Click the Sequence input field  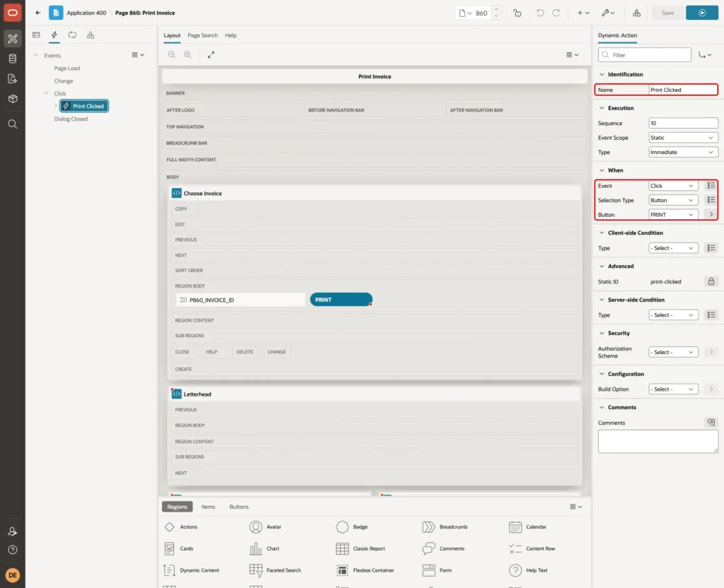(683, 123)
